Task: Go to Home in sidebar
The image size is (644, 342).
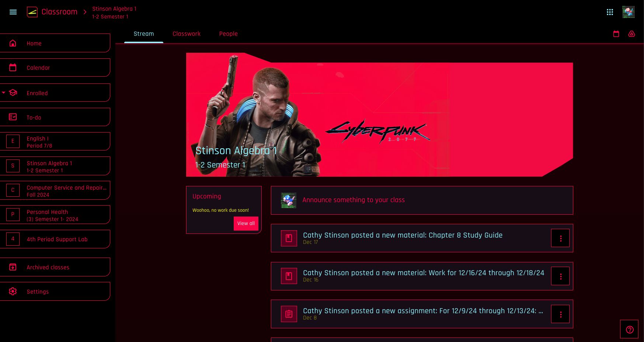Action: 55,43
